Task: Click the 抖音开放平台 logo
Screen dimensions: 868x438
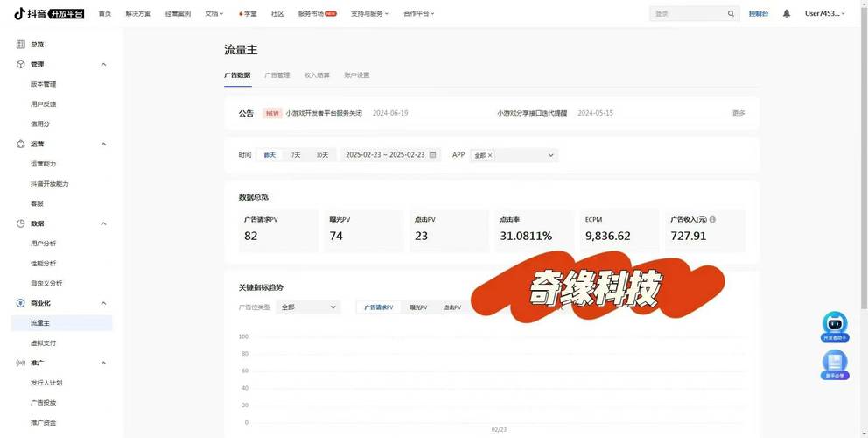Action: click(49, 14)
